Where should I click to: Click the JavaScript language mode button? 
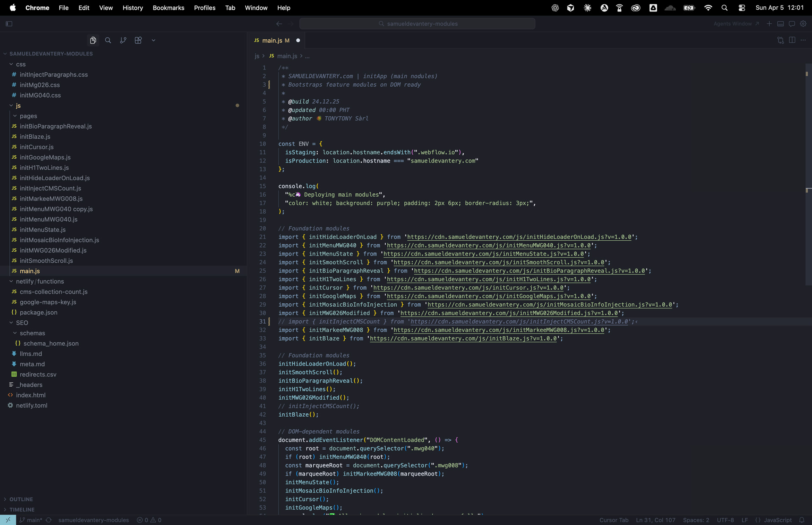point(777,520)
